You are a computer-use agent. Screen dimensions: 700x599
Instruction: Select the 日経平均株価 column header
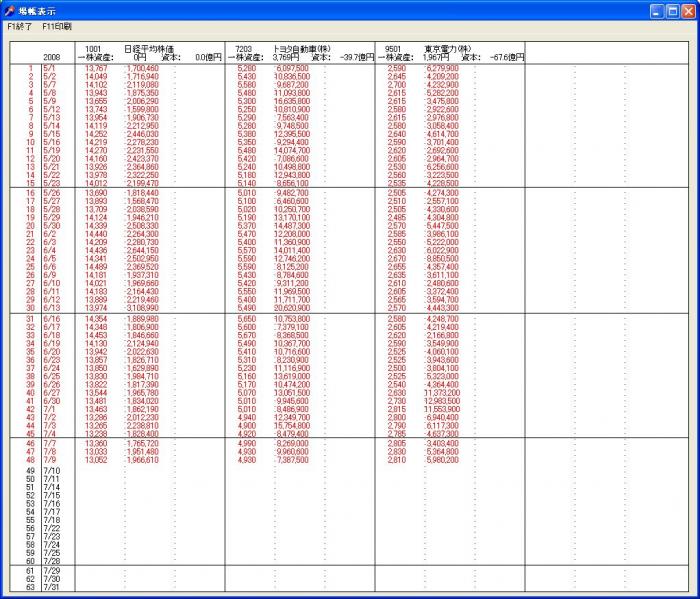pos(148,48)
